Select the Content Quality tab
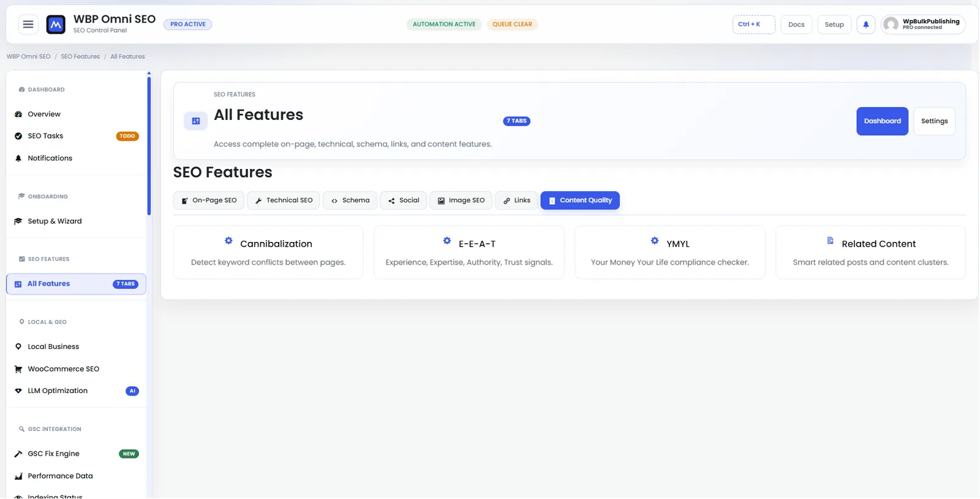980x499 pixels. click(x=580, y=200)
